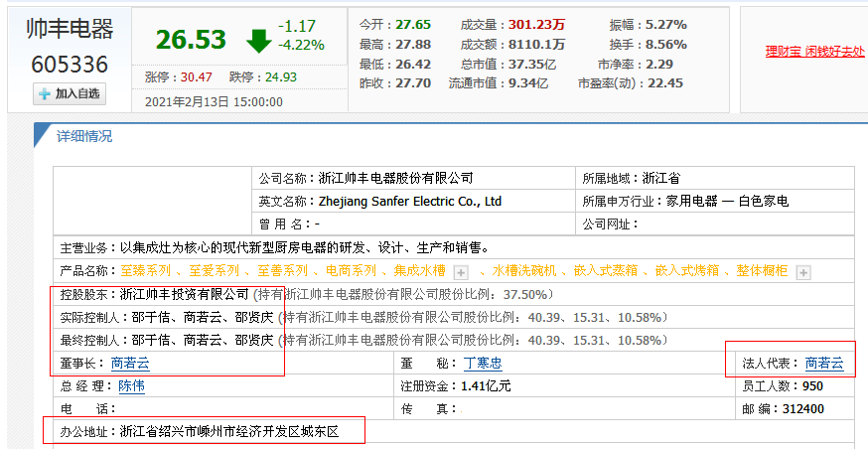Click the 公司网址 field label

click(x=611, y=224)
